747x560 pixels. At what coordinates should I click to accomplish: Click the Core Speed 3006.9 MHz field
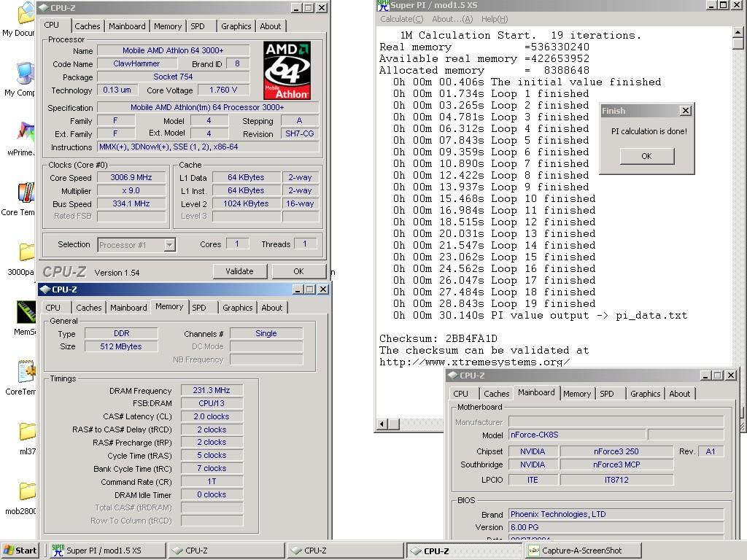(131, 177)
